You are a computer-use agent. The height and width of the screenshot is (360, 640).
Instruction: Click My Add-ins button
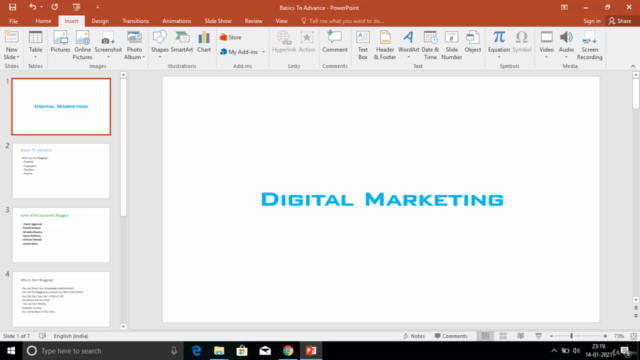click(239, 52)
